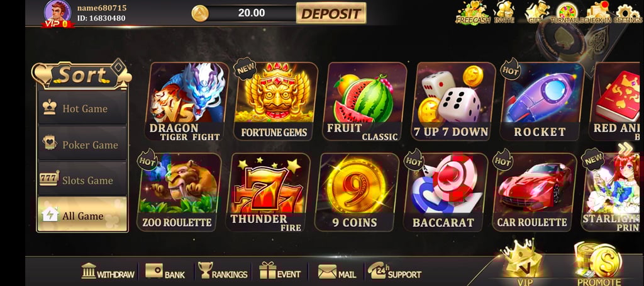Open the Check-In icon
This screenshot has height=286, width=644.
597,13
